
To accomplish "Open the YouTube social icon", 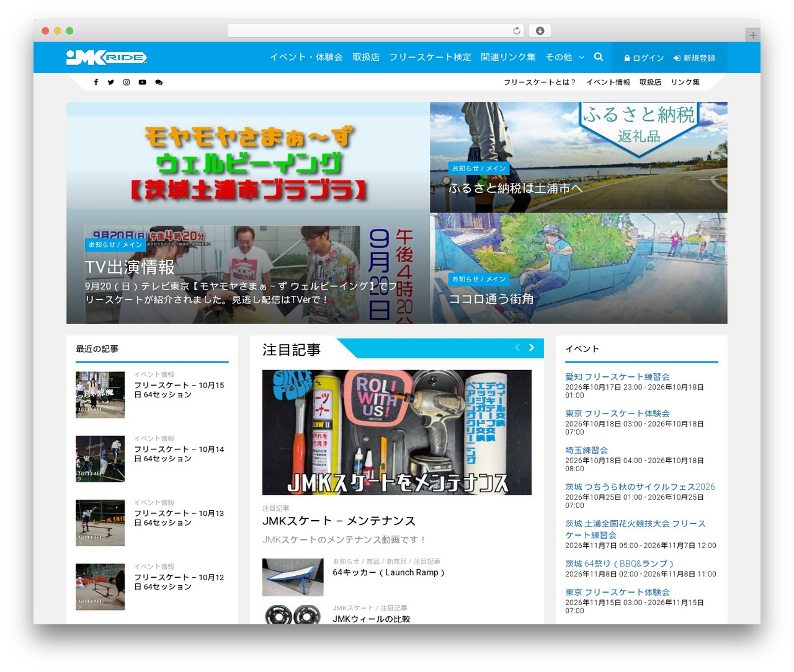I will pyautogui.click(x=143, y=82).
